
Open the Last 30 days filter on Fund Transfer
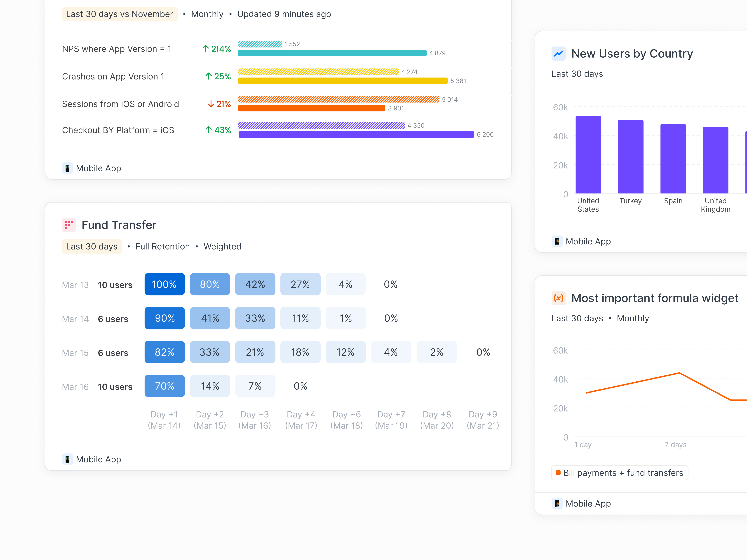click(x=92, y=246)
